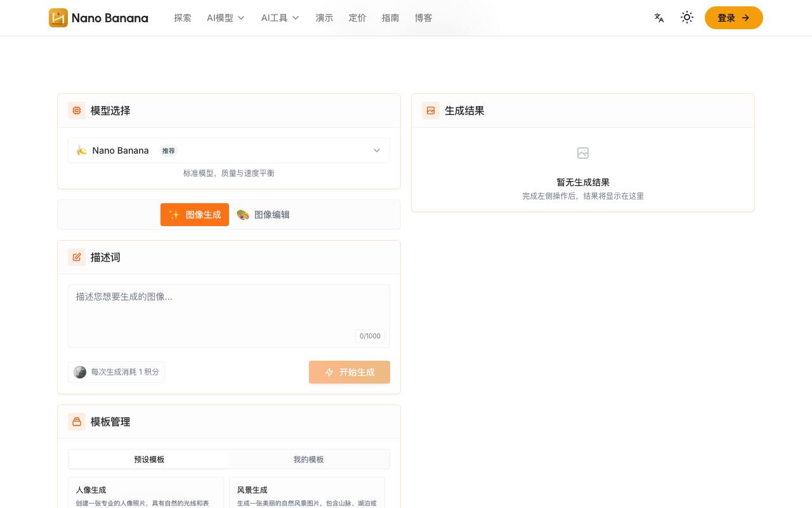Click the 描述词 section heading
This screenshot has width=812, height=508.
tap(105, 257)
